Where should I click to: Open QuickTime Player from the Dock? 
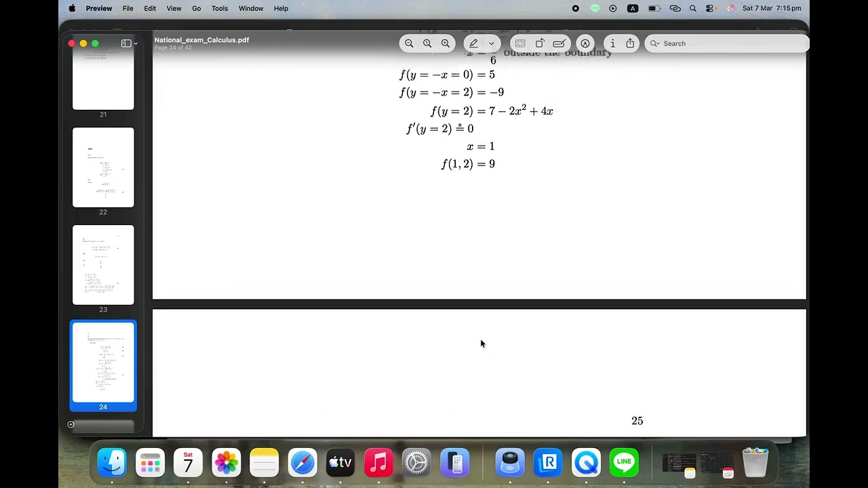click(586, 463)
